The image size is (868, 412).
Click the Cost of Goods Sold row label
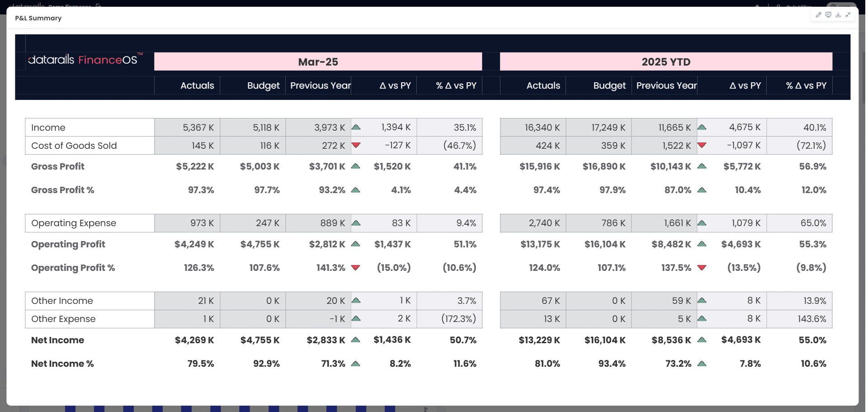click(74, 146)
